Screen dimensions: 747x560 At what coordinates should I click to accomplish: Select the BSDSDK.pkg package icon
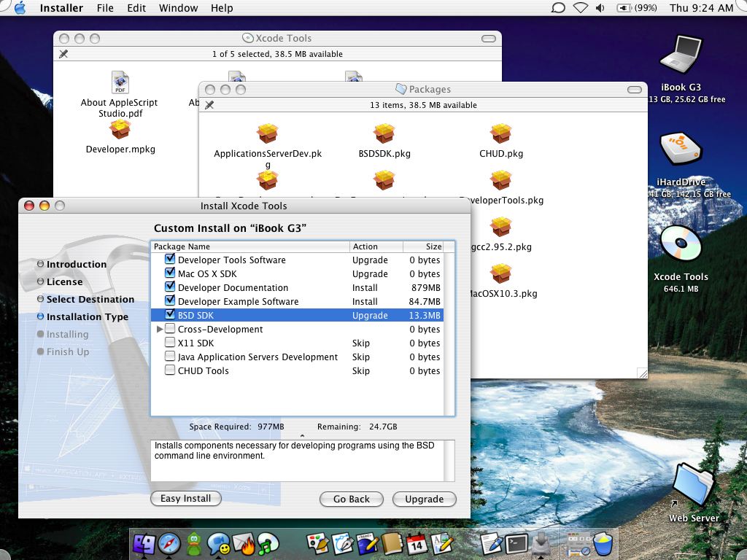point(384,135)
